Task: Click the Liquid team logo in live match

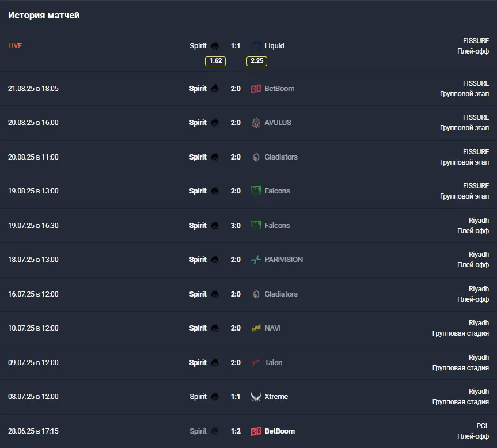Action: click(256, 46)
